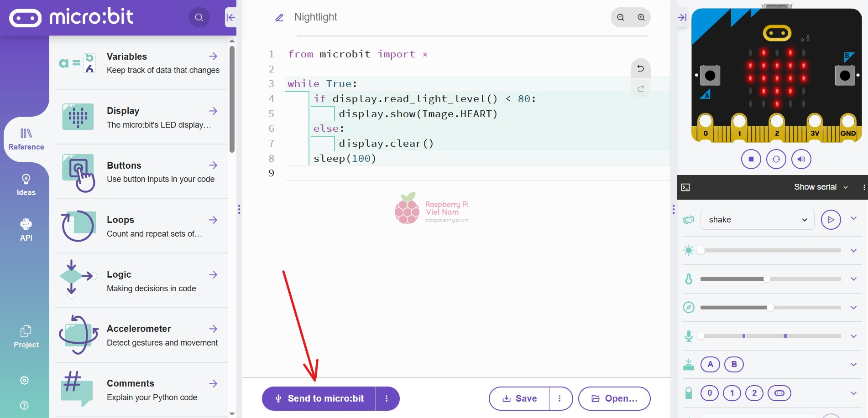Open the search tool in the header
Image resolution: width=868 pixels, height=418 pixels.
click(x=199, y=17)
